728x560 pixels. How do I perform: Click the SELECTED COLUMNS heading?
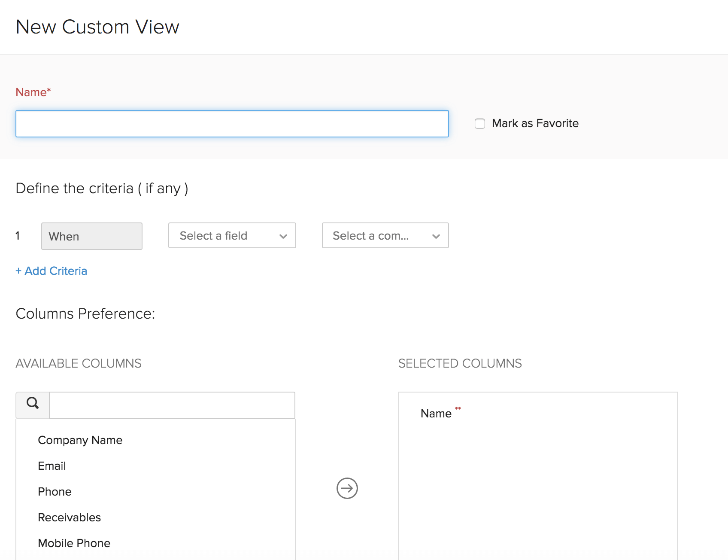tap(460, 363)
